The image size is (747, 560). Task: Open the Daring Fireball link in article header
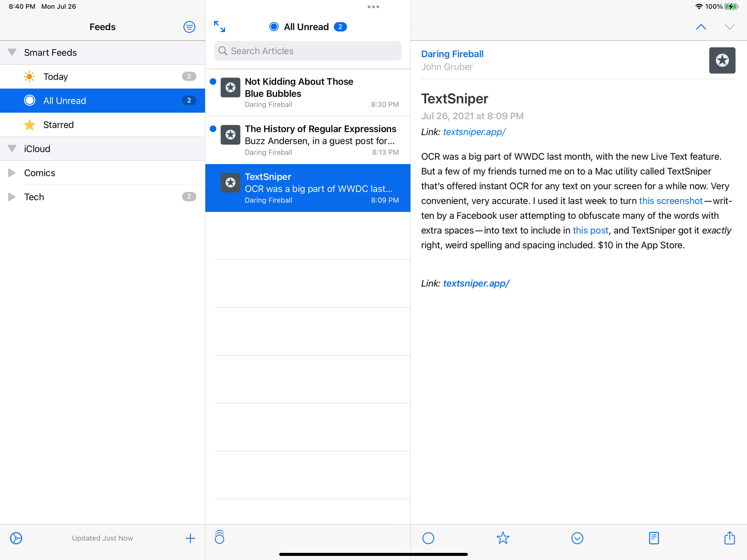point(452,54)
